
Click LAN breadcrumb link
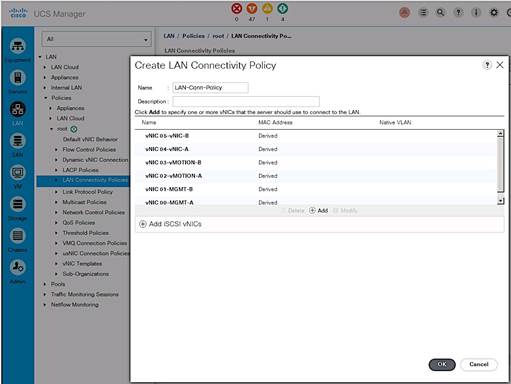[169, 36]
